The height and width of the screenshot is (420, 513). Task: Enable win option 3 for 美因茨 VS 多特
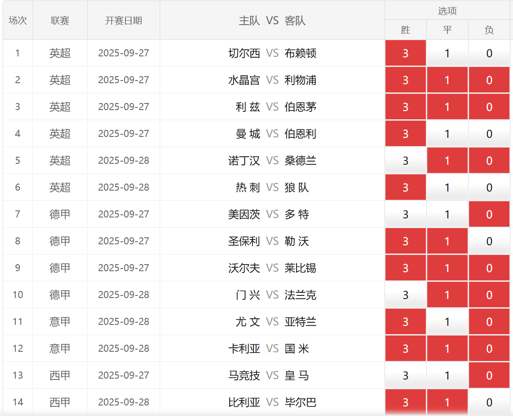(x=405, y=214)
